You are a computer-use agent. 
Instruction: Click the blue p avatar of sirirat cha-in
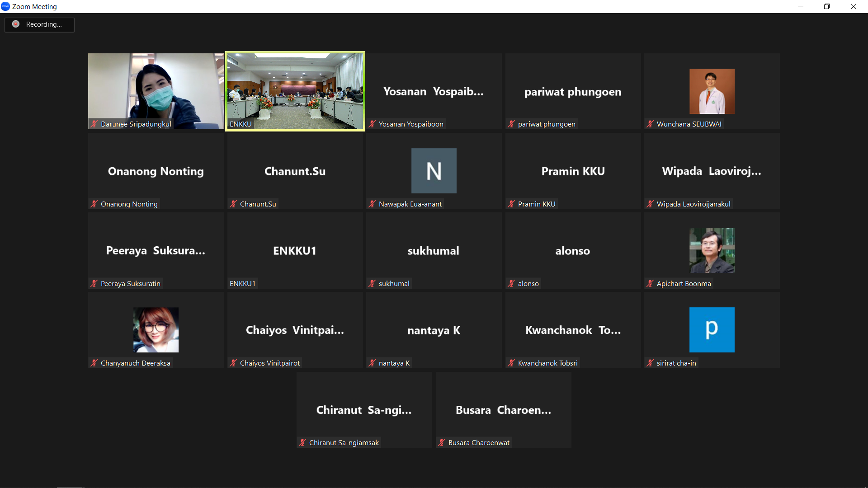point(712,330)
